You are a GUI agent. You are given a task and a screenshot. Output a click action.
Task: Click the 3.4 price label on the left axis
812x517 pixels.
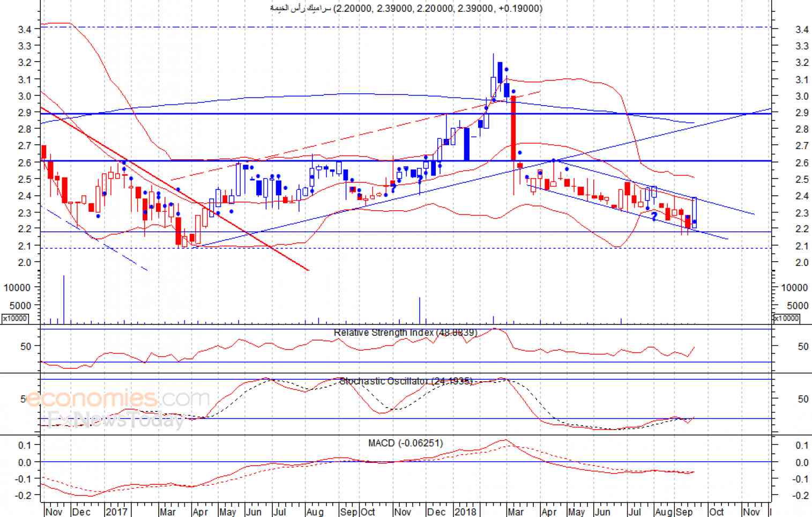click(x=24, y=29)
